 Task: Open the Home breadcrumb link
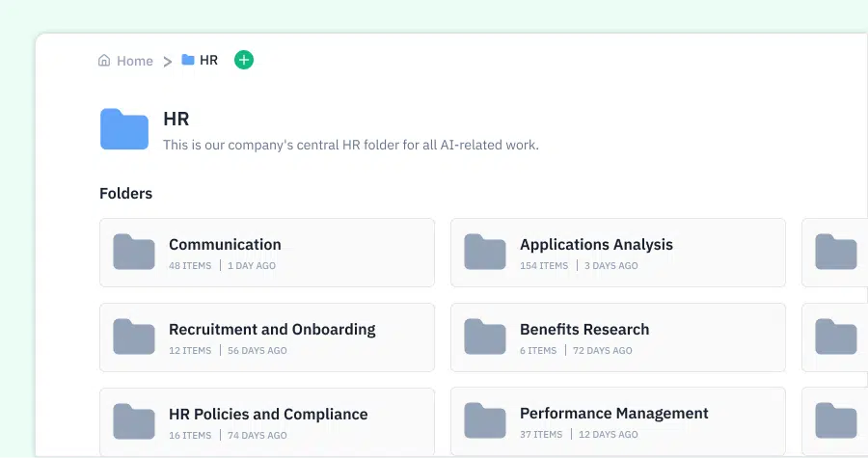tap(134, 61)
